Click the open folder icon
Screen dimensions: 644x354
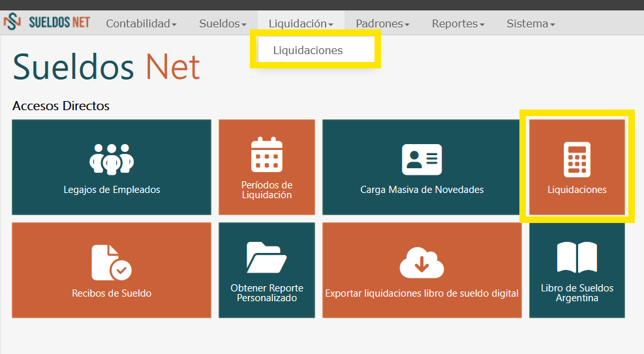267,258
